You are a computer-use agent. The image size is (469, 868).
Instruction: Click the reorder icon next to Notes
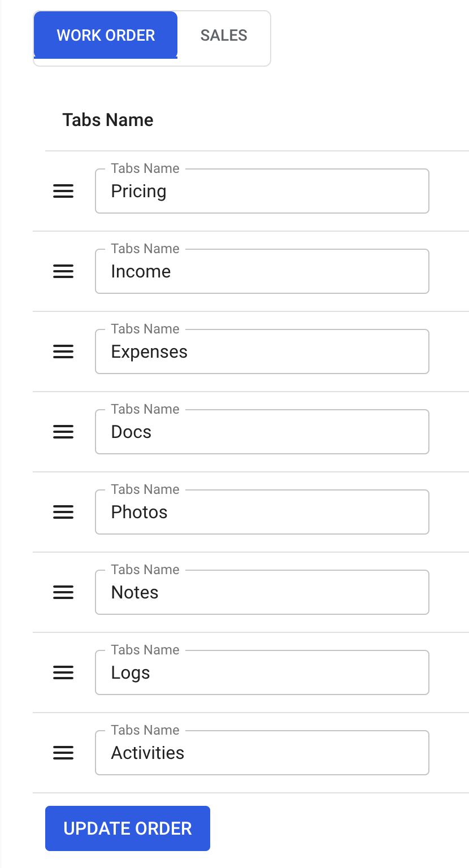63,593
